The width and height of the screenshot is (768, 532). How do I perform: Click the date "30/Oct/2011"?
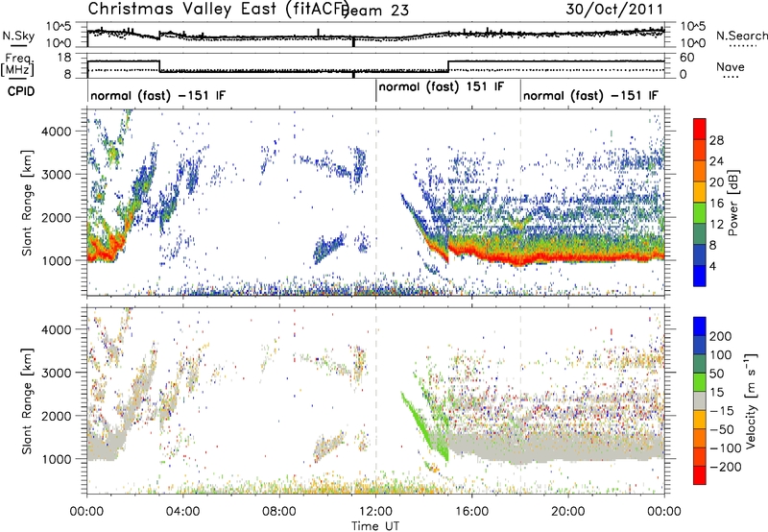pos(614,10)
